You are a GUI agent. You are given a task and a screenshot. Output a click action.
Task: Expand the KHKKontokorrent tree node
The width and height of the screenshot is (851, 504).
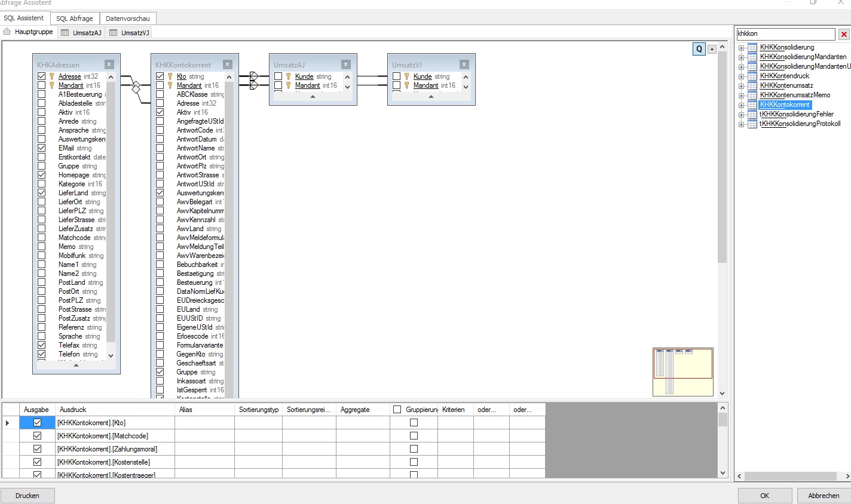click(x=741, y=105)
